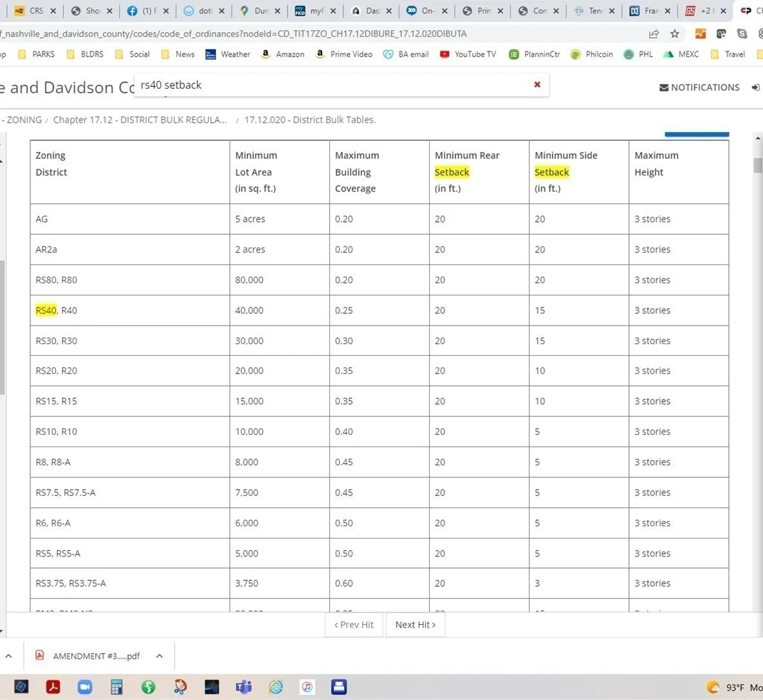Image resolution: width=763 pixels, height=700 pixels.
Task: Open Microsoft Teams in the taskbar
Action: [x=244, y=686]
